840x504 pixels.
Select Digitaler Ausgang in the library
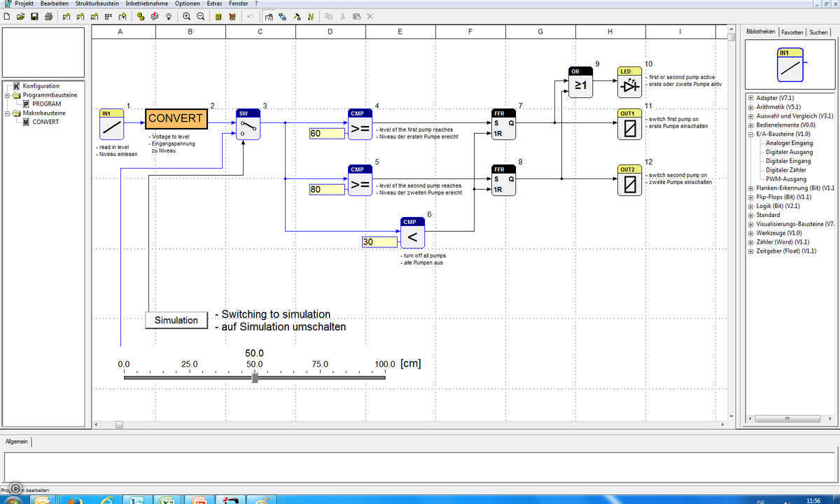coord(790,152)
